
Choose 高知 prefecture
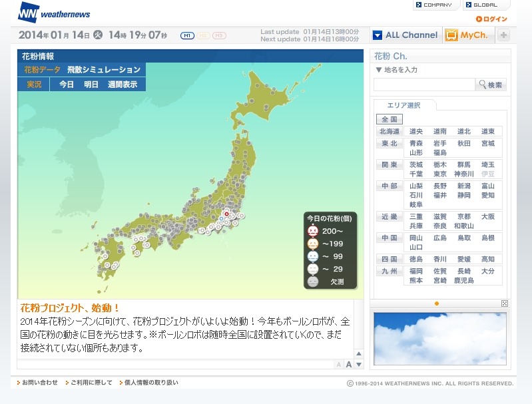[x=488, y=259]
